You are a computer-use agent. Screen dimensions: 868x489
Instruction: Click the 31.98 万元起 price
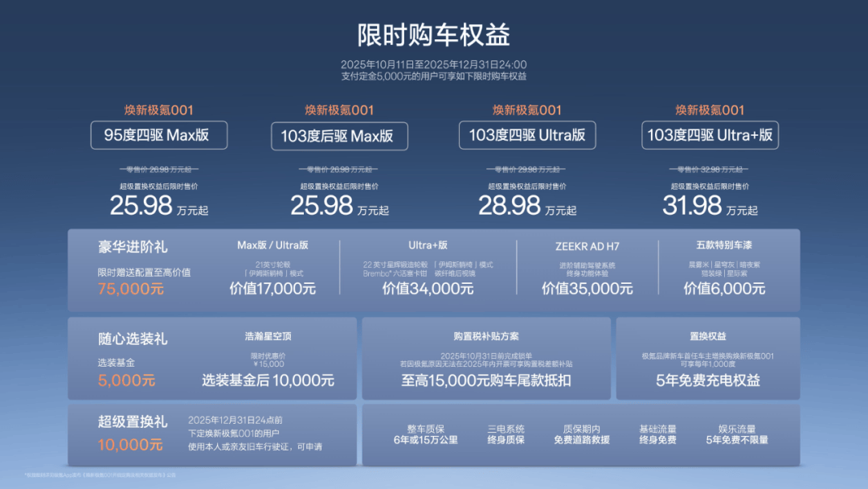pyautogui.click(x=710, y=206)
